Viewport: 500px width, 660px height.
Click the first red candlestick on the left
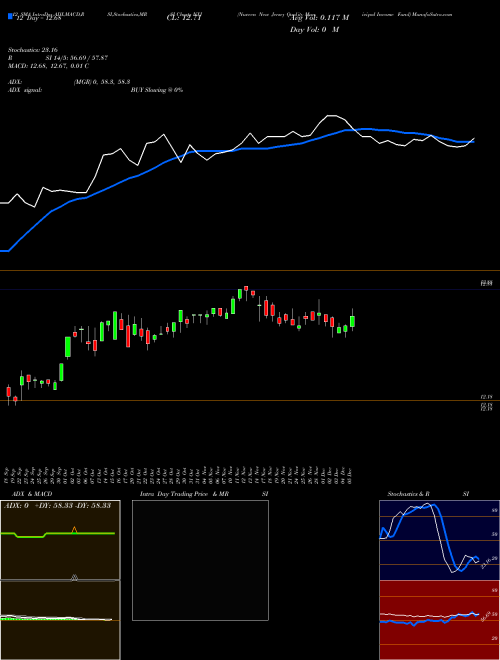[x=8, y=392]
